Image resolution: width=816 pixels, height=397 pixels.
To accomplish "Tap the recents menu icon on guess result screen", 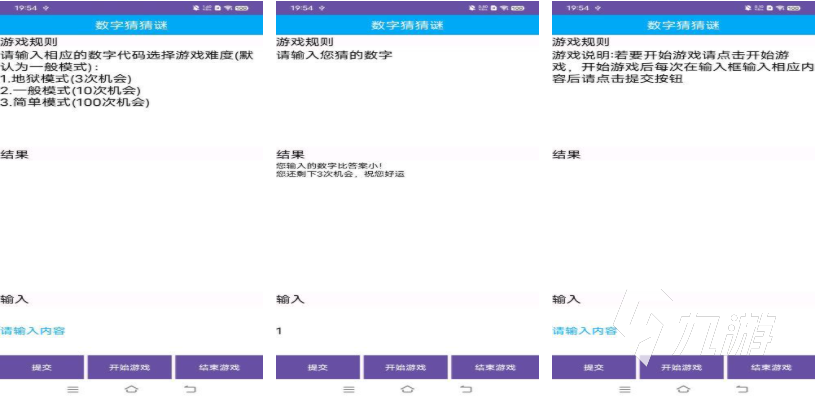I will point(349,389).
